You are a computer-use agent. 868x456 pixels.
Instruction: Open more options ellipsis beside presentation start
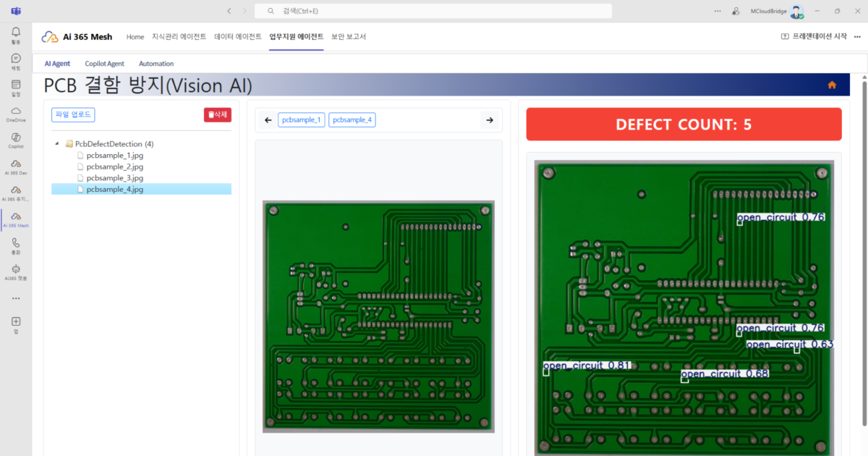[857, 36]
